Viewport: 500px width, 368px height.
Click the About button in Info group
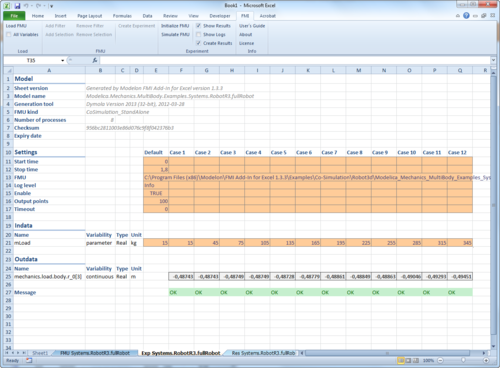tap(246, 34)
